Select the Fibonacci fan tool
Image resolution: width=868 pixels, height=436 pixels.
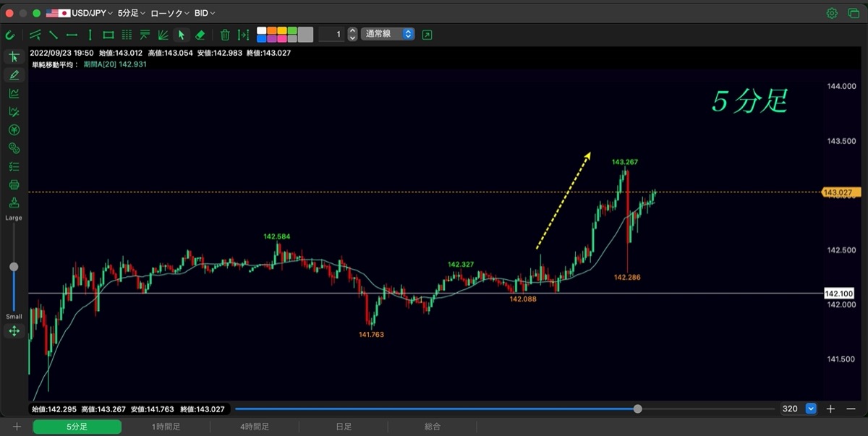[163, 34]
